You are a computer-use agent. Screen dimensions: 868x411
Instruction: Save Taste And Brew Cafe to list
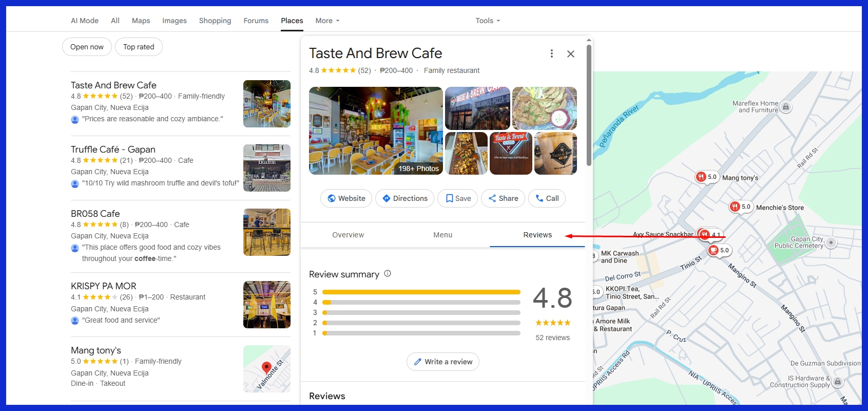tap(457, 198)
